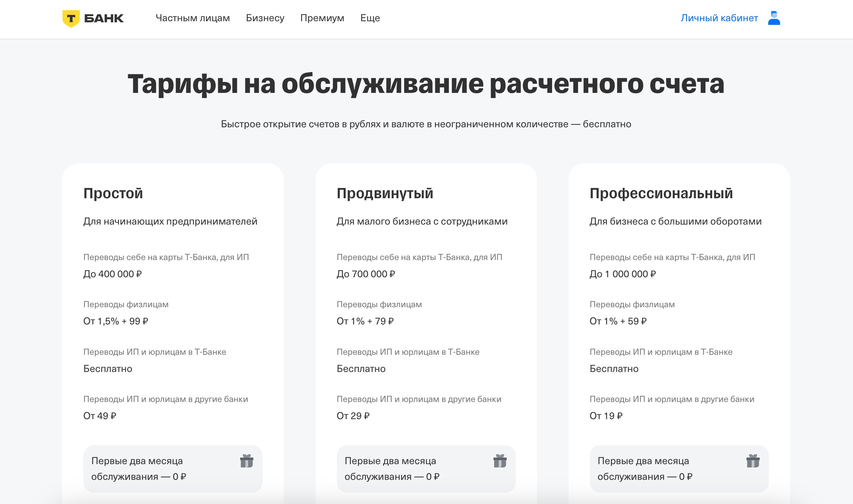Click gift icon in Профессиональный tariff card

tap(753, 461)
